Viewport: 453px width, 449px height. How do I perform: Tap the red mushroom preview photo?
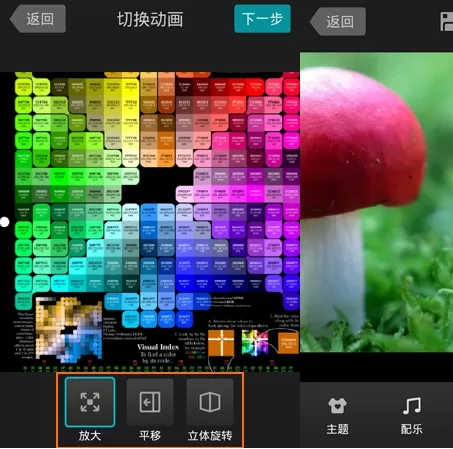coord(377,202)
